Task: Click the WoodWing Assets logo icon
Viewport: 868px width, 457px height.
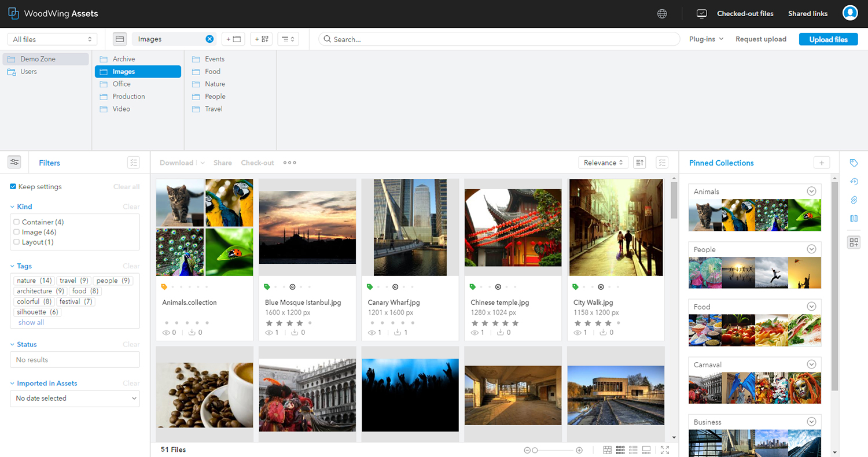Action: pos(14,13)
